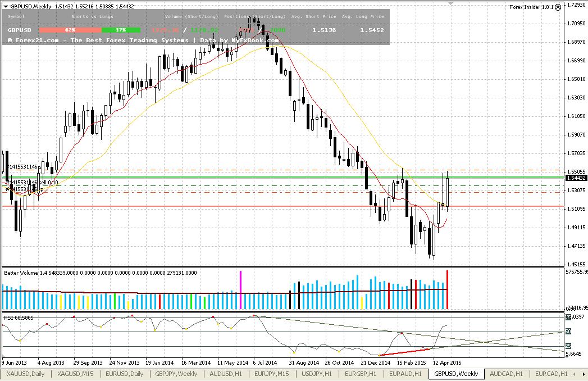Viewport: 588px width, 381px height.
Task: Click the chart shift triangle marker at chart top
Action: (451, 4)
